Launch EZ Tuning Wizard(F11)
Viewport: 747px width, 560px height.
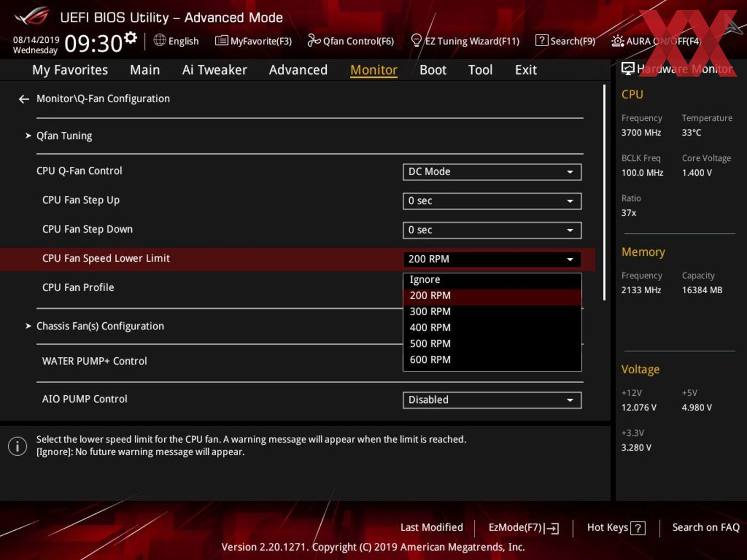coord(465,41)
